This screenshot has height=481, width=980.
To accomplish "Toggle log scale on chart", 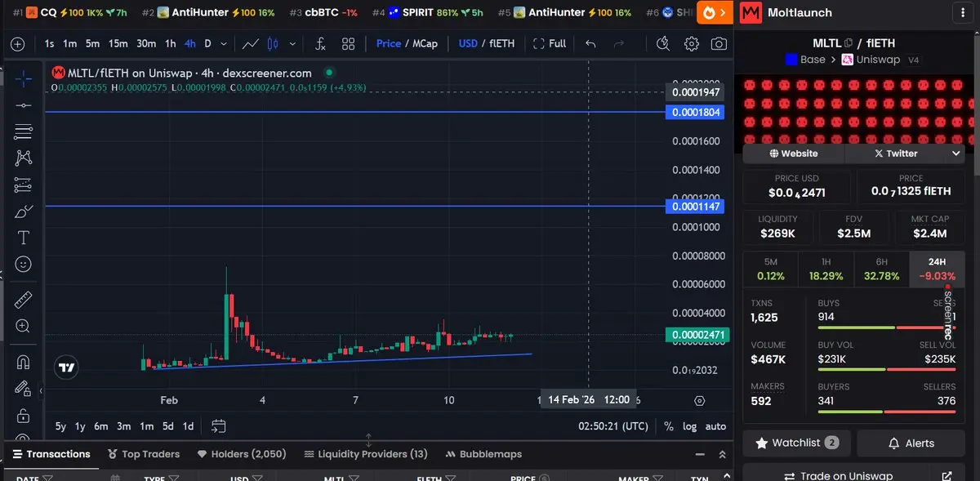I will click(690, 426).
